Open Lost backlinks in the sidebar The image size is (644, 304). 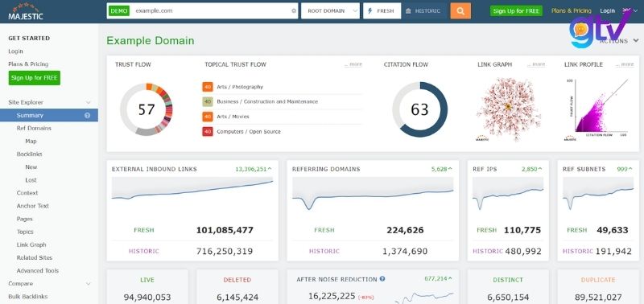(31, 180)
